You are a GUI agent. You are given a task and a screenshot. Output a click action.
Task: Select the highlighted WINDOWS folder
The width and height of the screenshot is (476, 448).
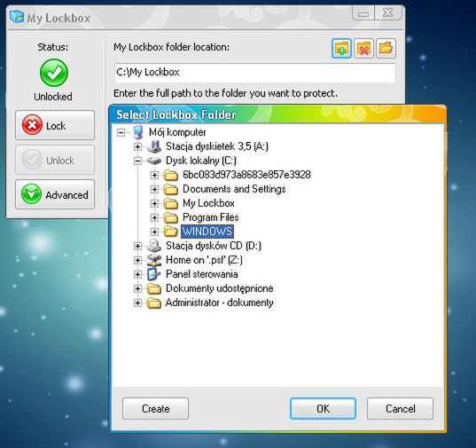207,232
